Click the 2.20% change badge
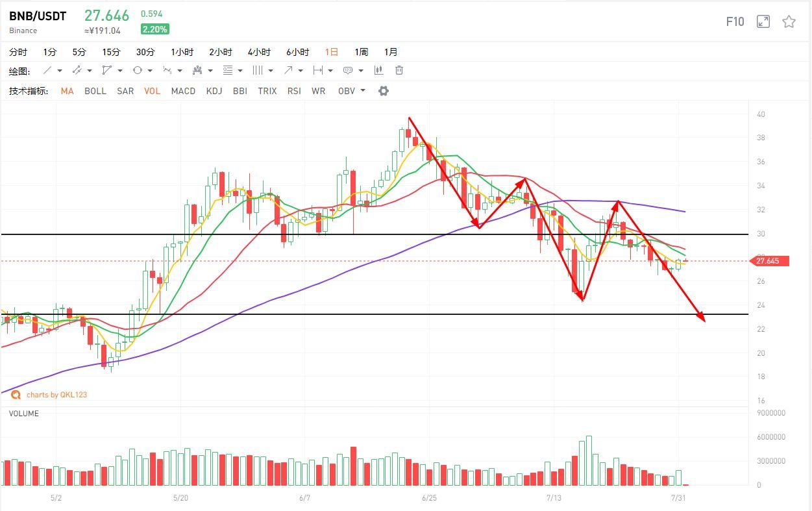Screen dimensions: 812x511 pyautogui.click(x=155, y=29)
